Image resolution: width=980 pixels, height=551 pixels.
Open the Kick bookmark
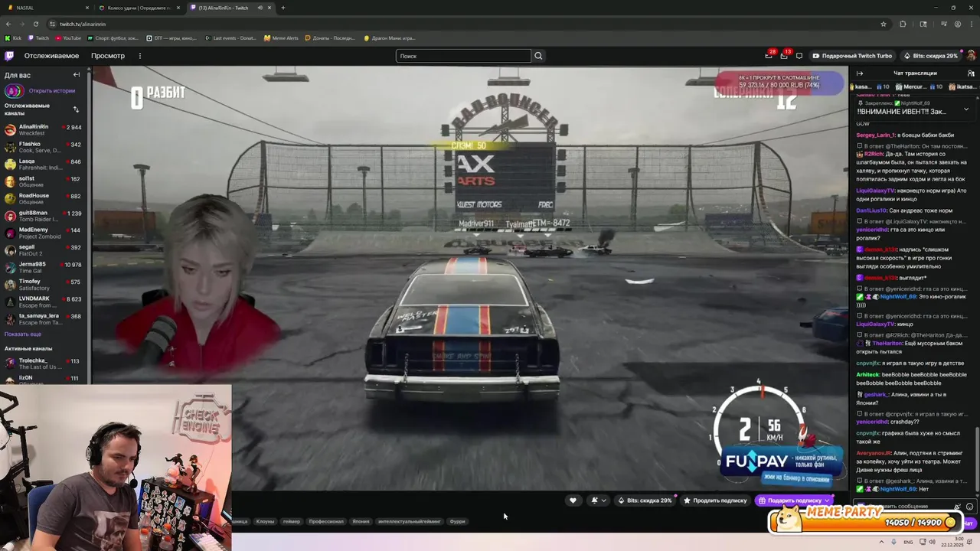(13, 37)
